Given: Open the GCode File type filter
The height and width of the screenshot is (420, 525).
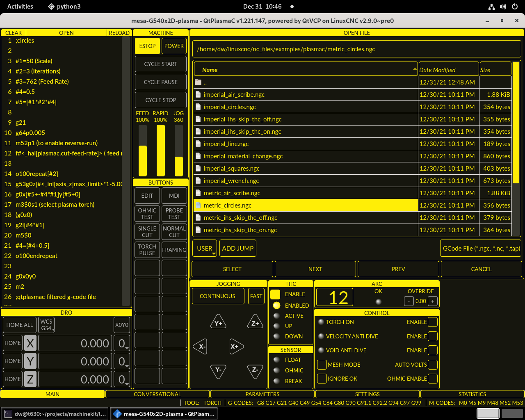Looking at the screenshot, I should point(481,249).
